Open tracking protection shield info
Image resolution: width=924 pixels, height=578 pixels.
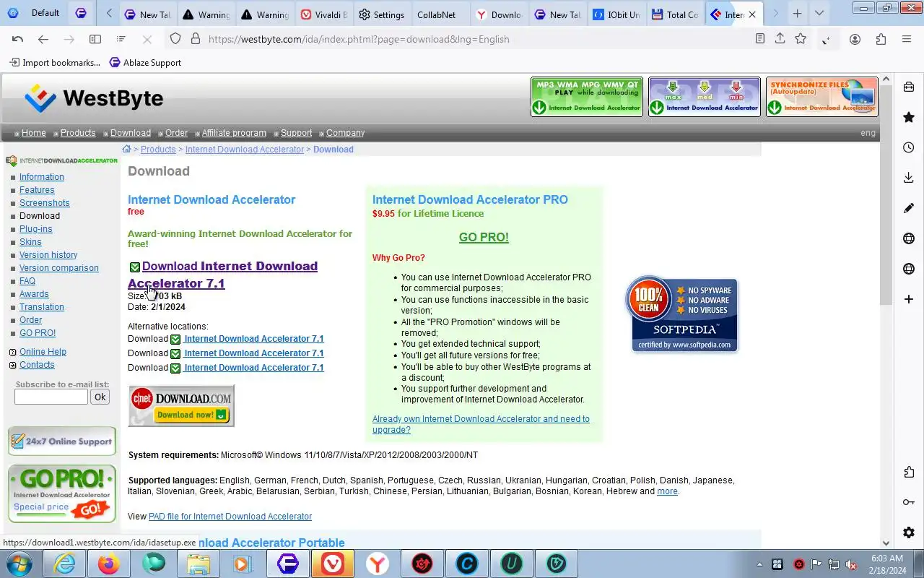pyautogui.click(x=175, y=39)
